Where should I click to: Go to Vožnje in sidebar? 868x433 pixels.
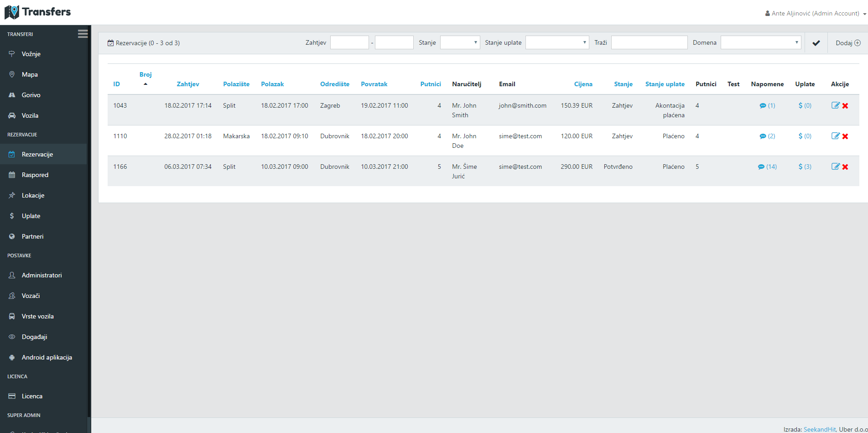point(31,54)
